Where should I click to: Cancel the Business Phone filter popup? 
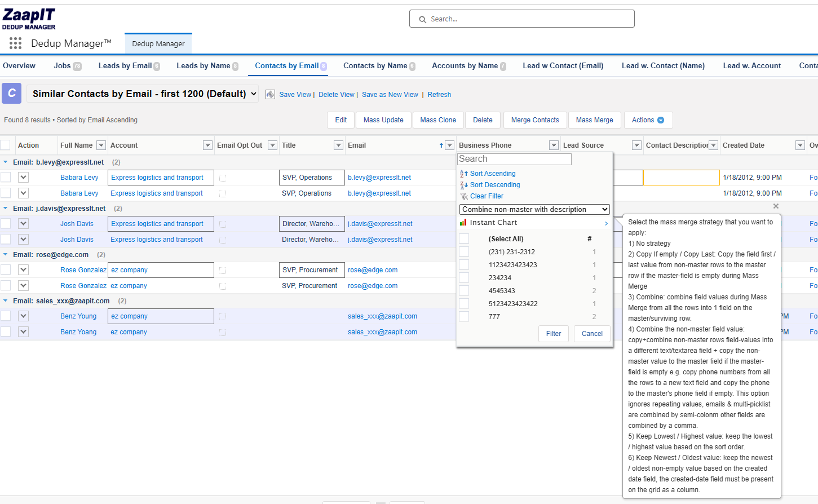click(x=592, y=334)
